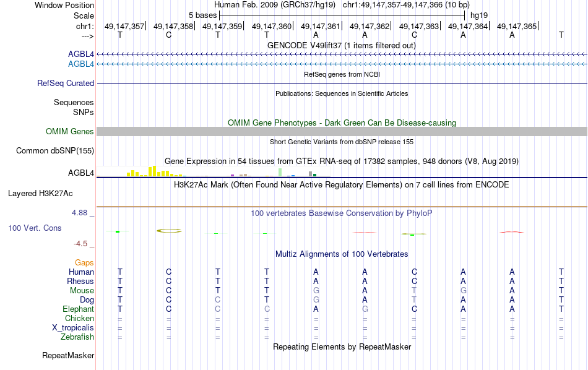Select the Zebrafish species row label

click(x=77, y=337)
